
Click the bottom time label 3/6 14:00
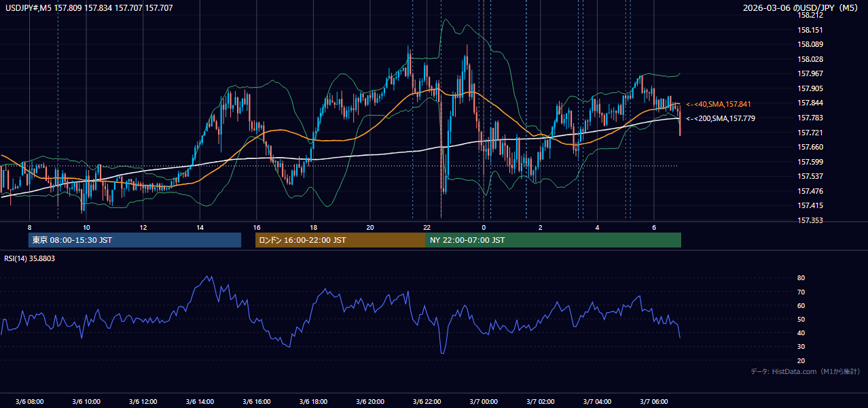coord(200,402)
